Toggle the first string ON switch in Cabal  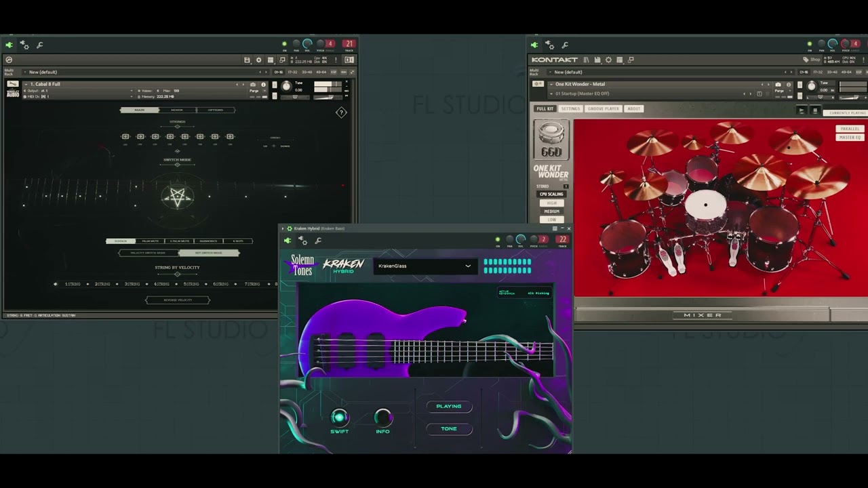(125, 137)
